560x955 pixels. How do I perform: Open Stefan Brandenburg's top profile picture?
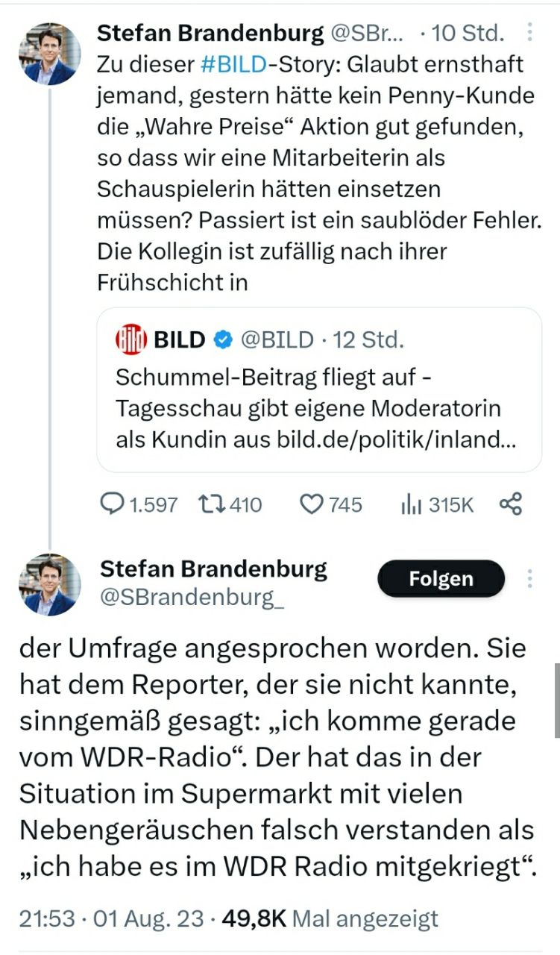pos(50,53)
